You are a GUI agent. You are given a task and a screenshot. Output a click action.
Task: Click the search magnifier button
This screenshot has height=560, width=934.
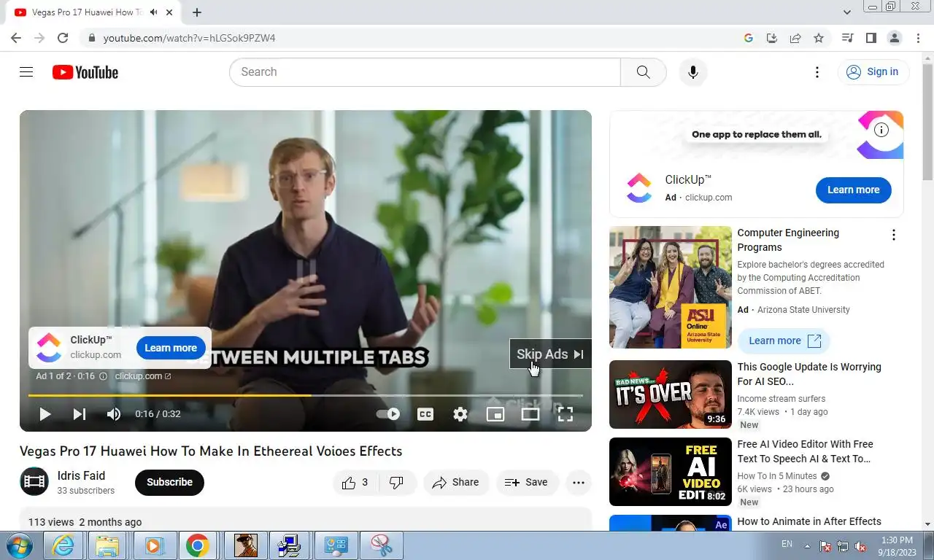tap(643, 72)
